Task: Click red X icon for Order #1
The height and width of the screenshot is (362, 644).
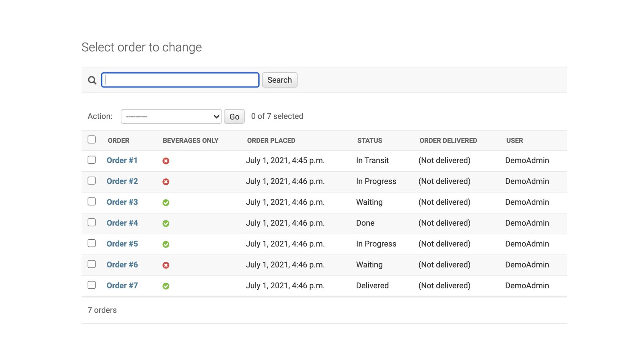Action: click(166, 161)
